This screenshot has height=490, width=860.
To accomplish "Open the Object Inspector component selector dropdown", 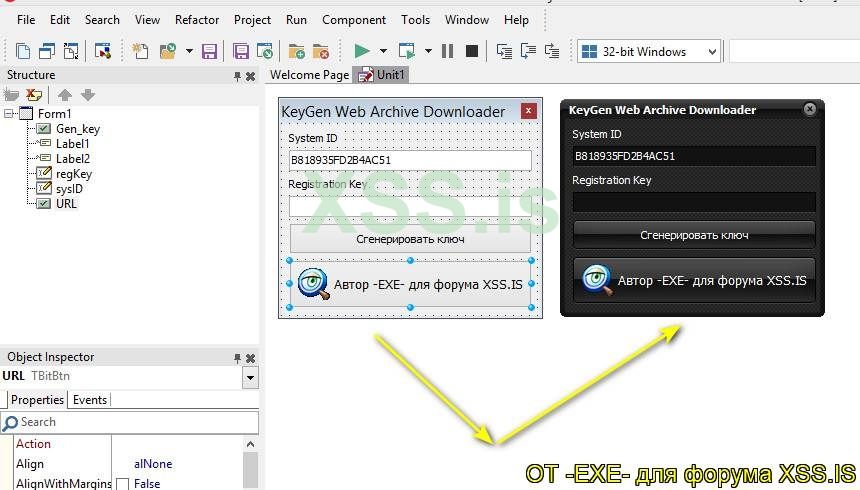I will point(250,378).
